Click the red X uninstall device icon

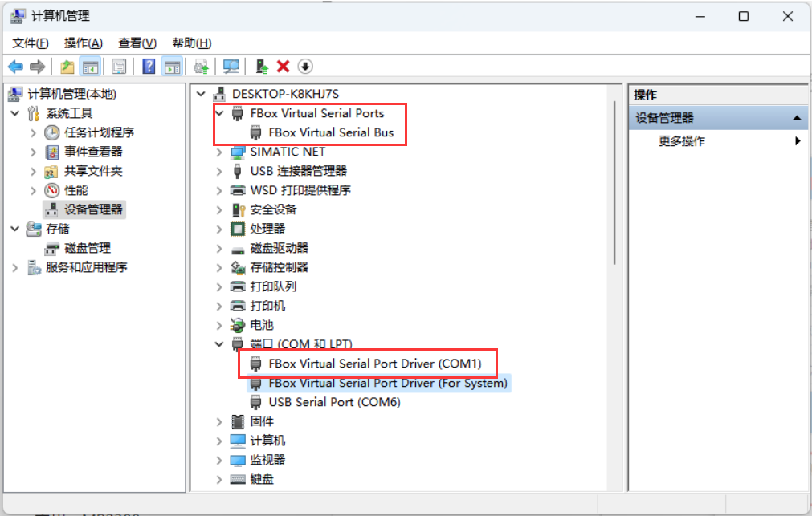coord(283,67)
